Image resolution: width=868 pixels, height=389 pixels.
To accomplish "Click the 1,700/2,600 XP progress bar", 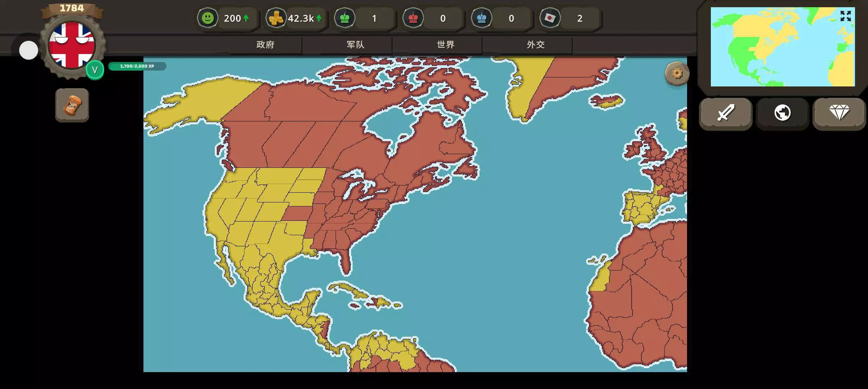I will click(x=137, y=66).
